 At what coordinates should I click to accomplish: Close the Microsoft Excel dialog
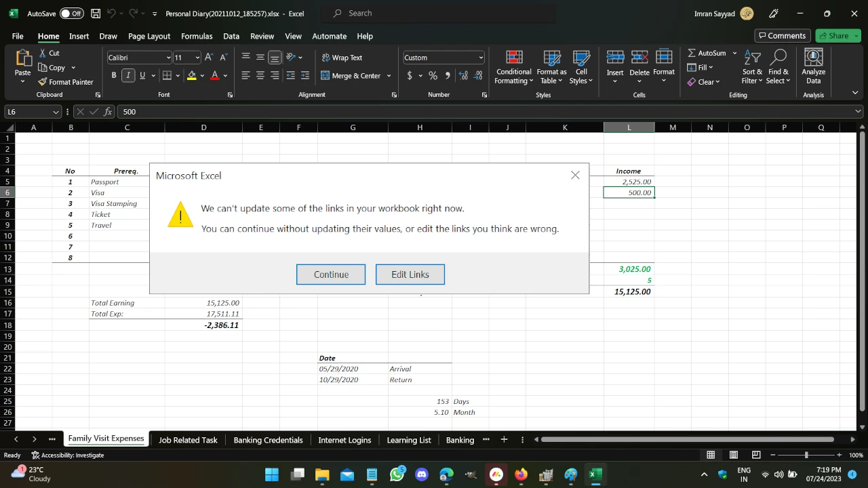click(575, 176)
